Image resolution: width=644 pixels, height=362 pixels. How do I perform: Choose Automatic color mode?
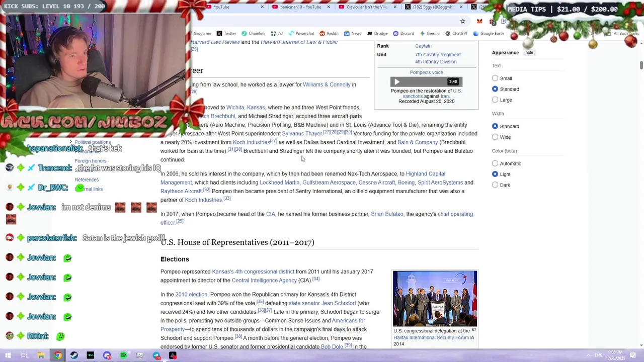pyautogui.click(x=495, y=163)
